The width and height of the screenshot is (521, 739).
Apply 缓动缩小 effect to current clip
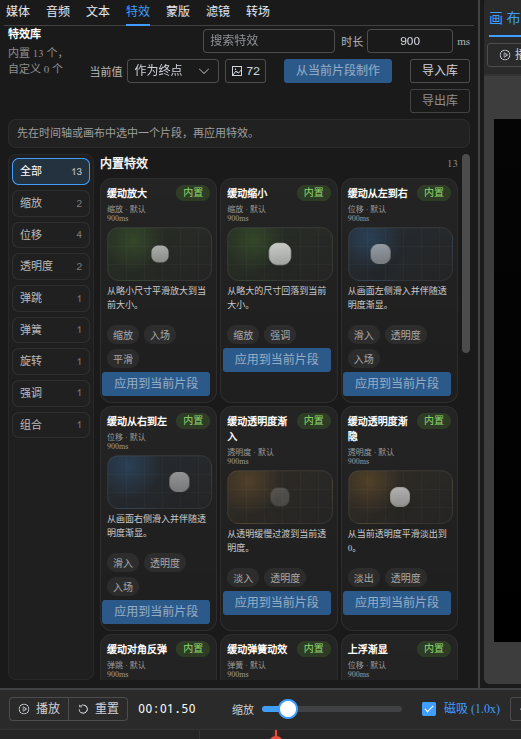[277, 360]
